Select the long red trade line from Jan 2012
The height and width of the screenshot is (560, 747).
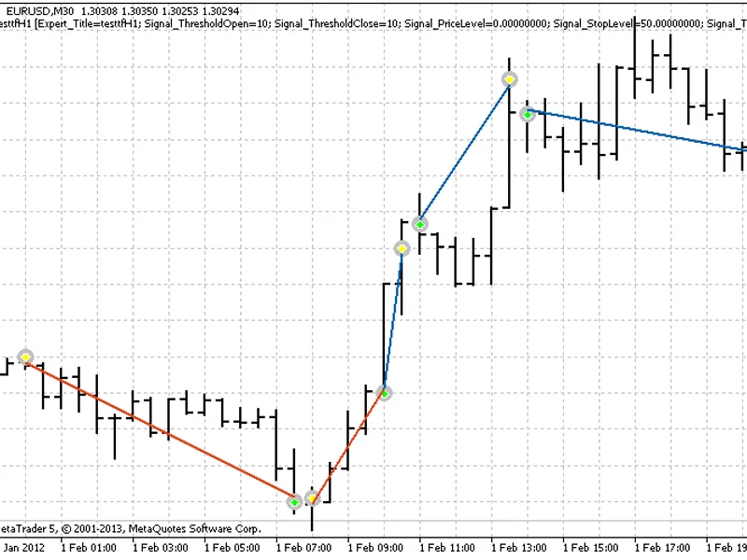click(x=160, y=429)
